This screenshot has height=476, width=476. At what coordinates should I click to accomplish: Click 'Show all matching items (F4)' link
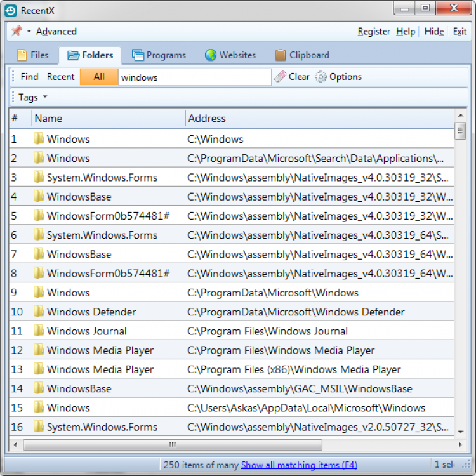tap(299, 465)
